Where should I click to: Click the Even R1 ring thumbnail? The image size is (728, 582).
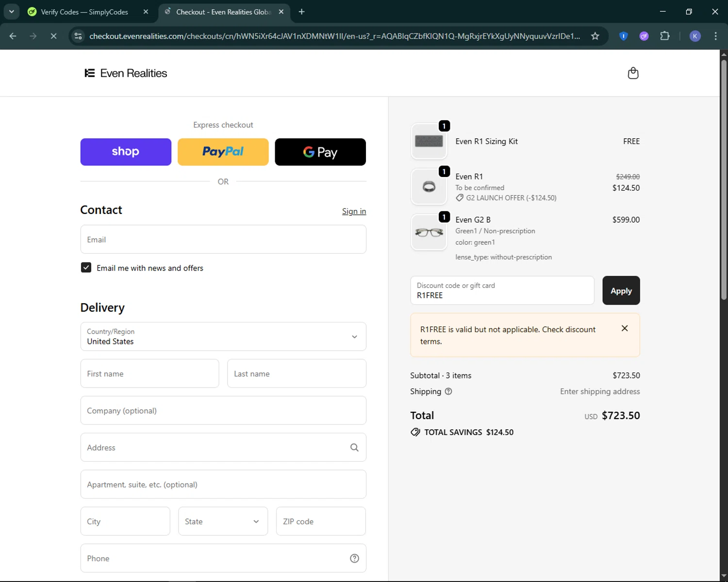429,187
